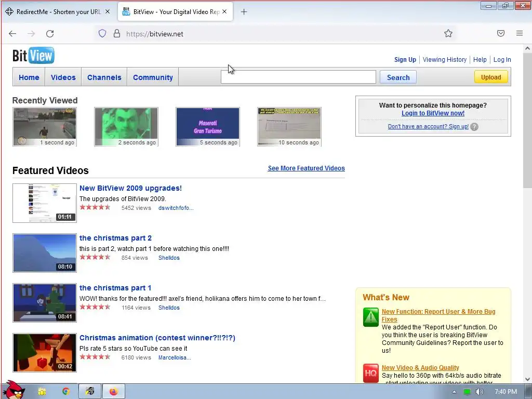Open New Function: Report User news link

tap(438, 315)
